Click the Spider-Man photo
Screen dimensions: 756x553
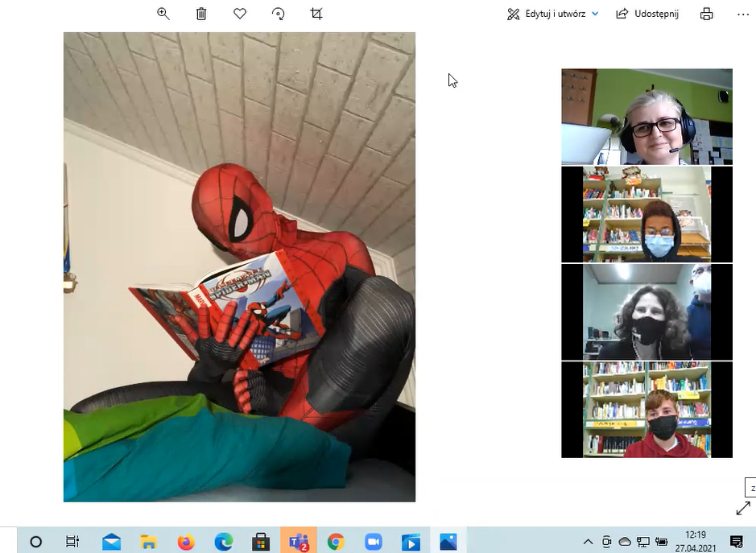click(239, 266)
